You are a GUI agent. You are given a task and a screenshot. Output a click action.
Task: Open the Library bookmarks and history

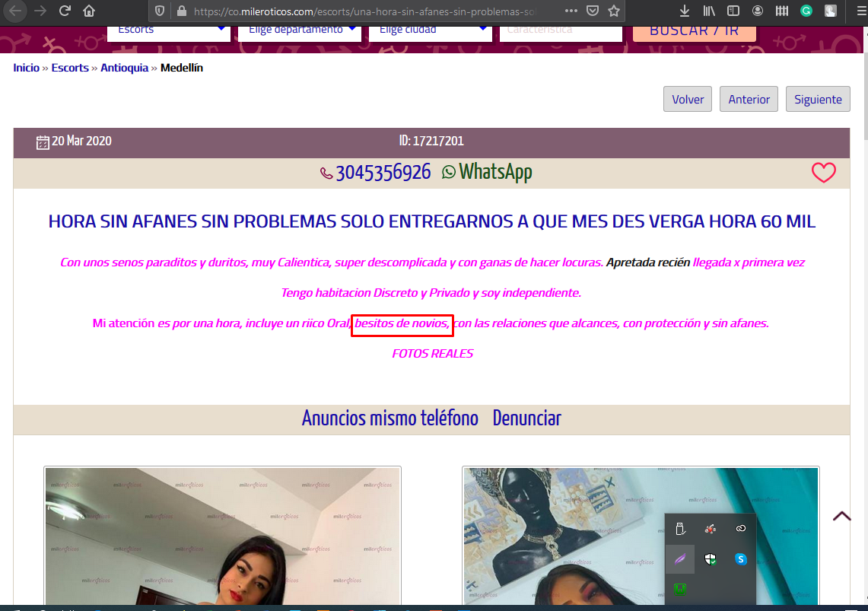(709, 11)
